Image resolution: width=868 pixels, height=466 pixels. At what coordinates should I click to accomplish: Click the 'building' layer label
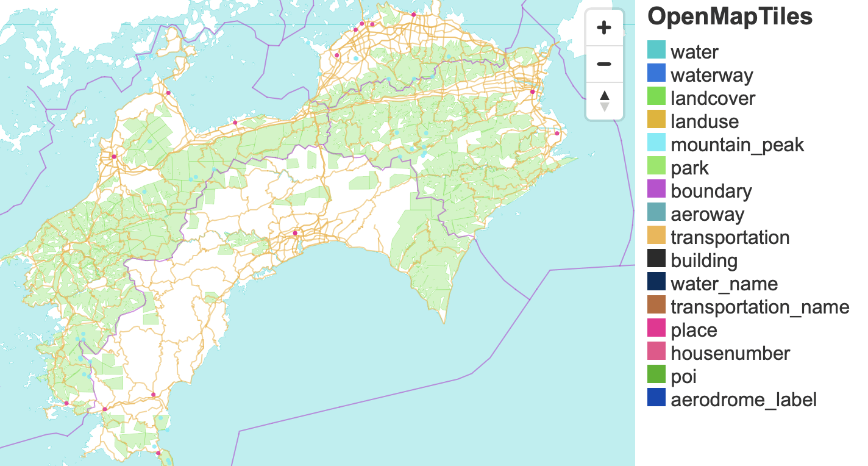(704, 260)
